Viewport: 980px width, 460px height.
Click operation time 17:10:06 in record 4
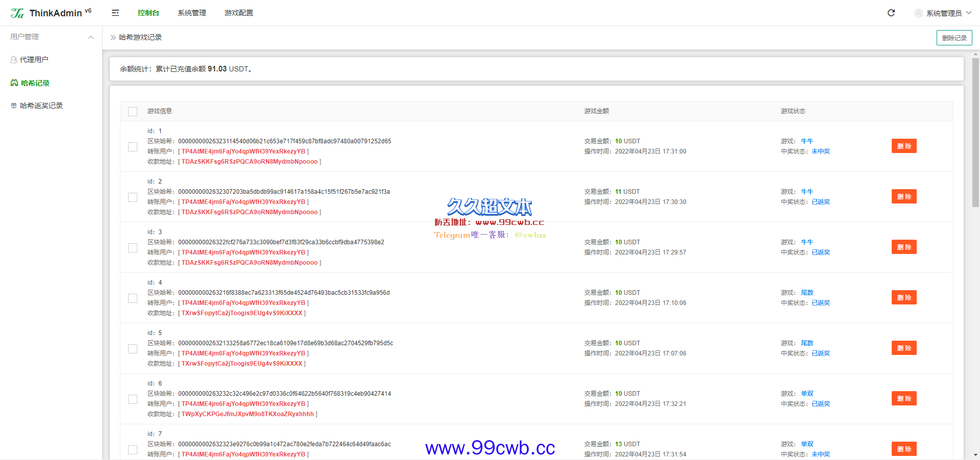pos(651,303)
